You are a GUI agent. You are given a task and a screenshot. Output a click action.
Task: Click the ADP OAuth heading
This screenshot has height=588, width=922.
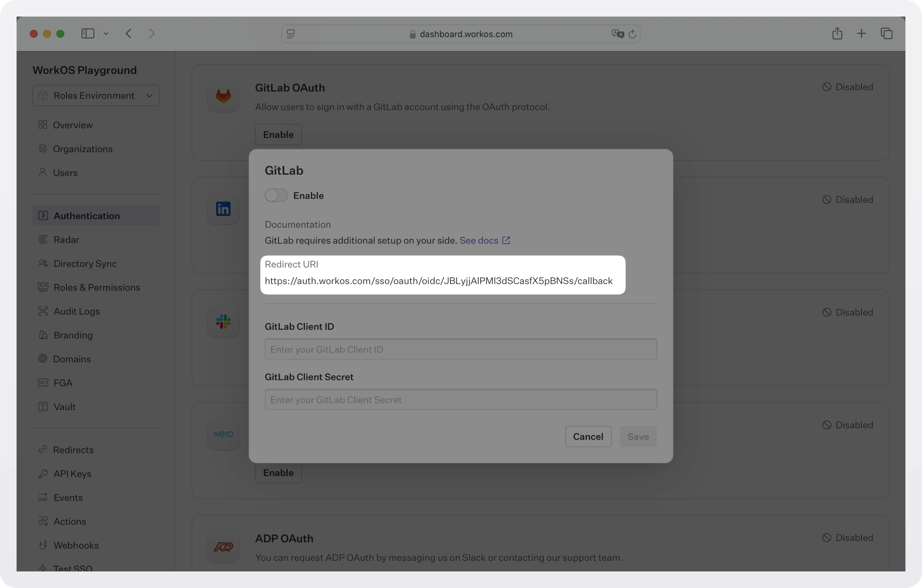[284, 538]
